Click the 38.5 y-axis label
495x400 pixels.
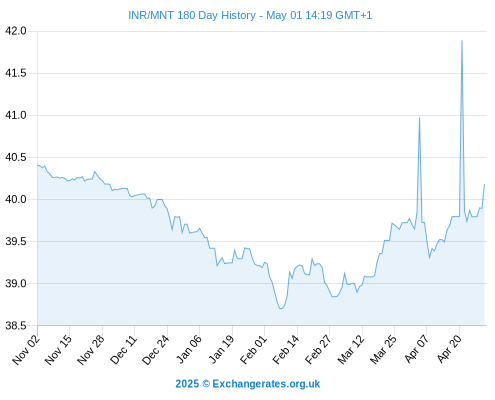(x=16, y=326)
